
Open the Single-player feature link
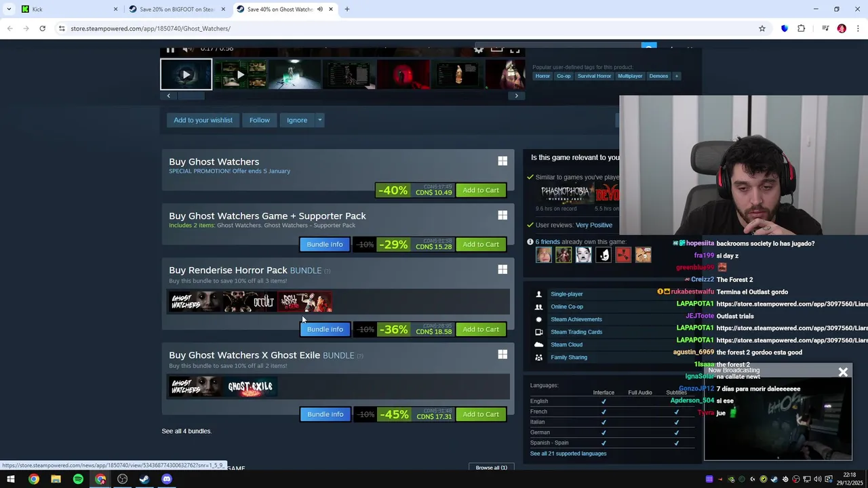(567, 294)
